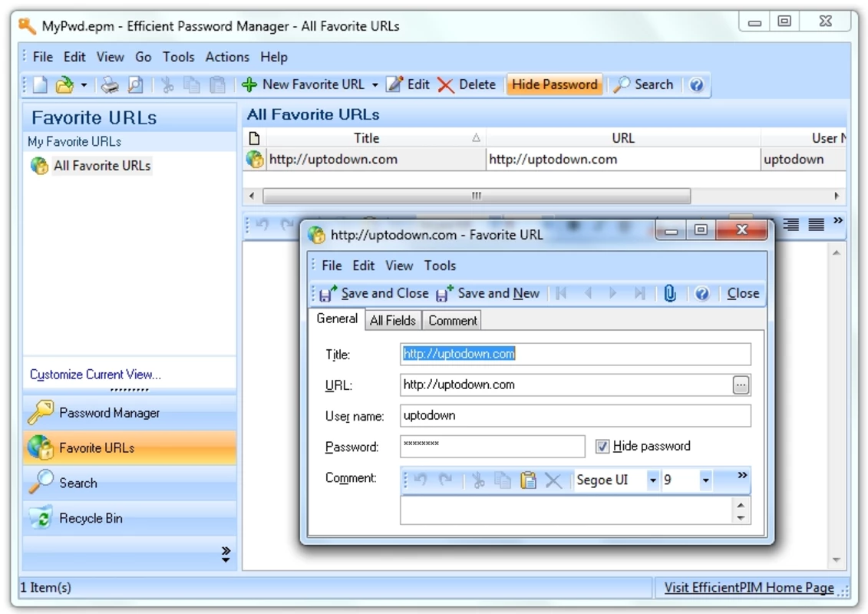Open the Go menu
Image resolution: width=868 pixels, height=614 pixels.
[144, 57]
